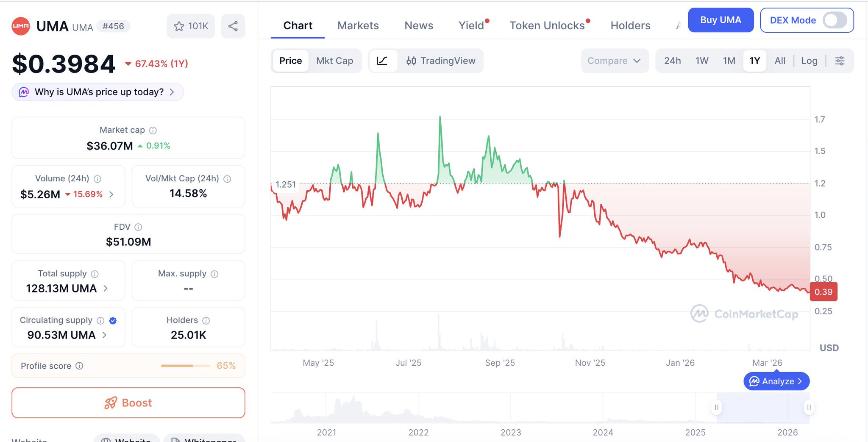Viewport: 868px width, 442px height.
Task: Switch to the Markets tab
Action: (x=358, y=25)
